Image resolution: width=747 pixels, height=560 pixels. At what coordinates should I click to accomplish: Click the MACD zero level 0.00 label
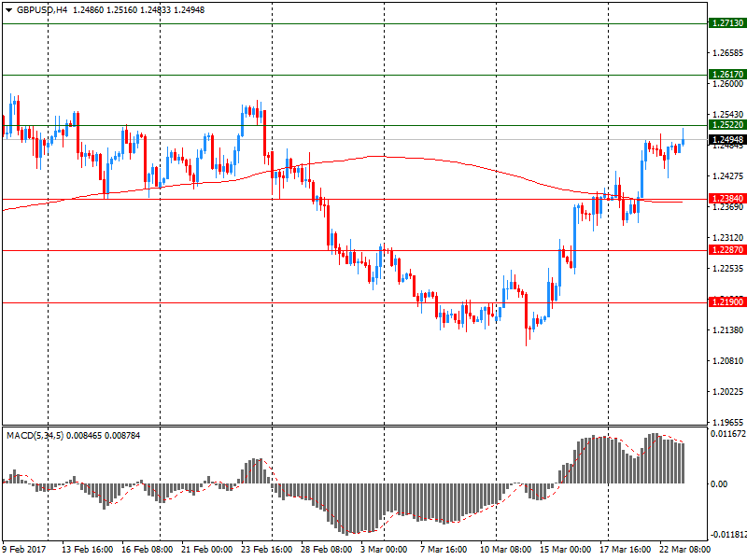(x=719, y=484)
